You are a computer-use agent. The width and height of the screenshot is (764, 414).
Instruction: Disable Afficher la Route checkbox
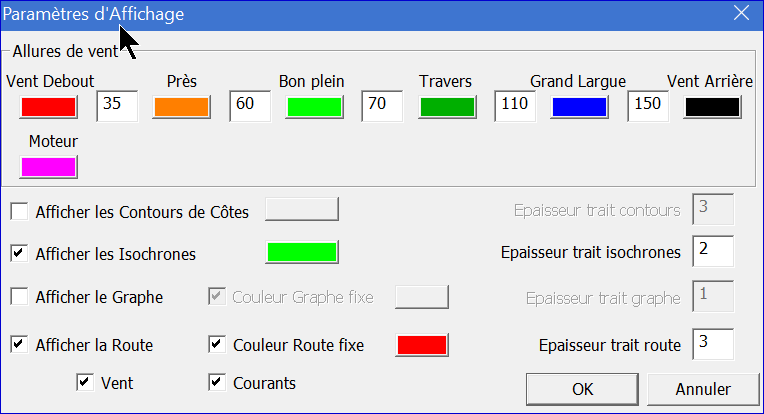[19, 345]
